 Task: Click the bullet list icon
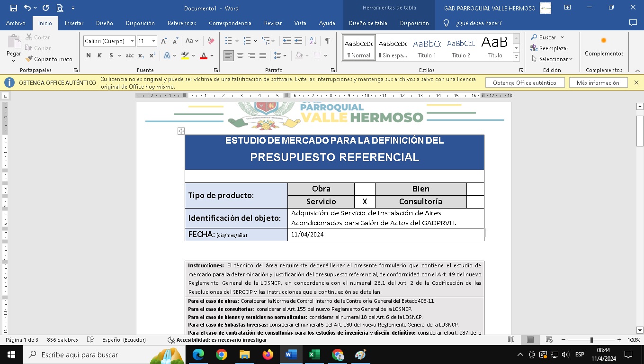pos(229,41)
